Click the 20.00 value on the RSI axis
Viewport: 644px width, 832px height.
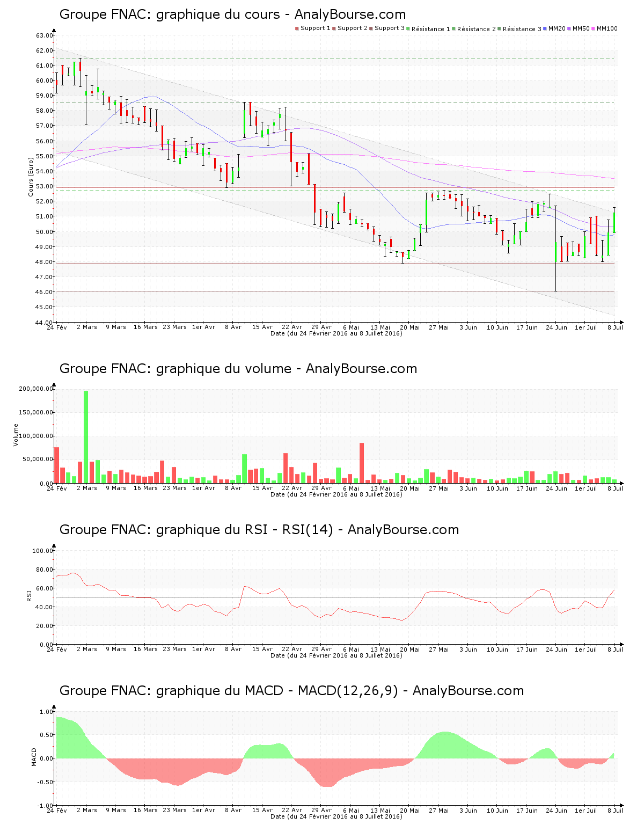[45, 626]
